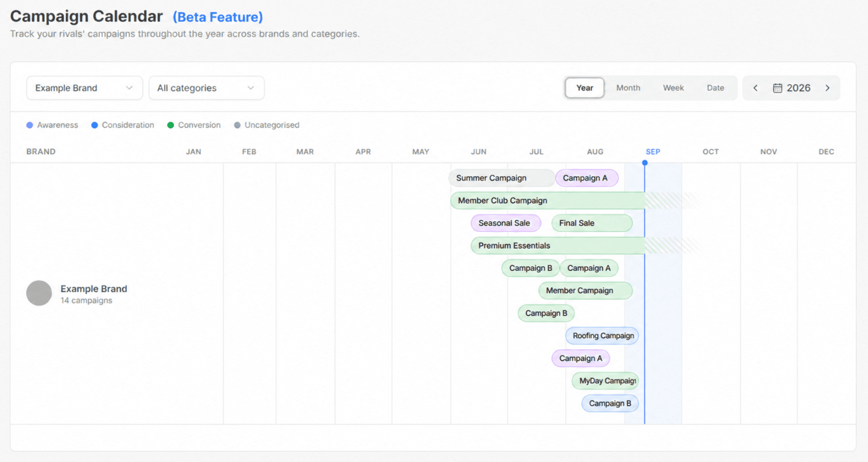Open the Summer Campaign bar
Viewport: 868px width, 462px height.
pyautogui.click(x=502, y=178)
